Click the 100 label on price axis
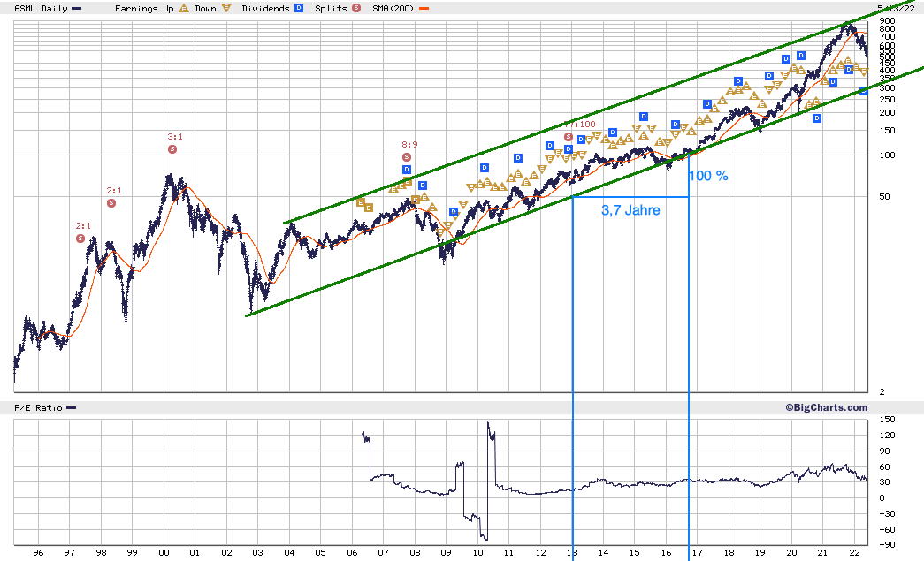 [x=887, y=155]
